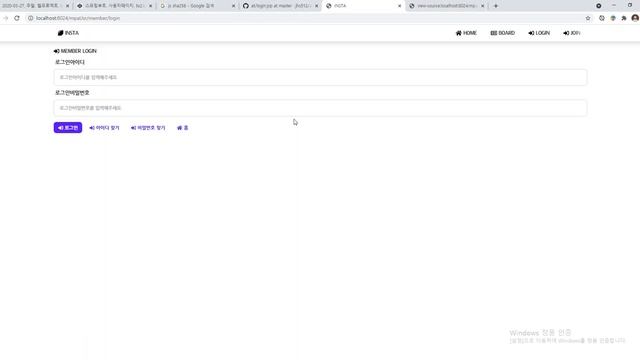Open the Chrome profile avatar
Image resolution: width=640 pixels, height=360 pixels.
click(x=635, y=18)
